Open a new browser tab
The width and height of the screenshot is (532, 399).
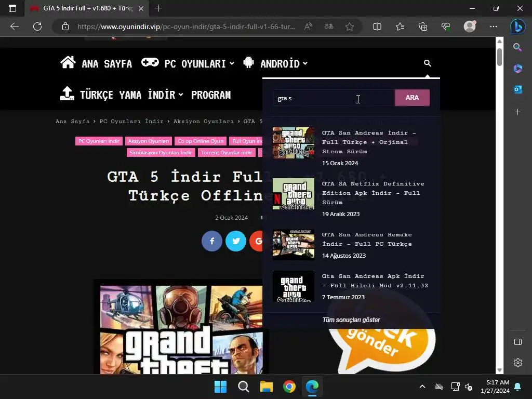pos(158,8)
